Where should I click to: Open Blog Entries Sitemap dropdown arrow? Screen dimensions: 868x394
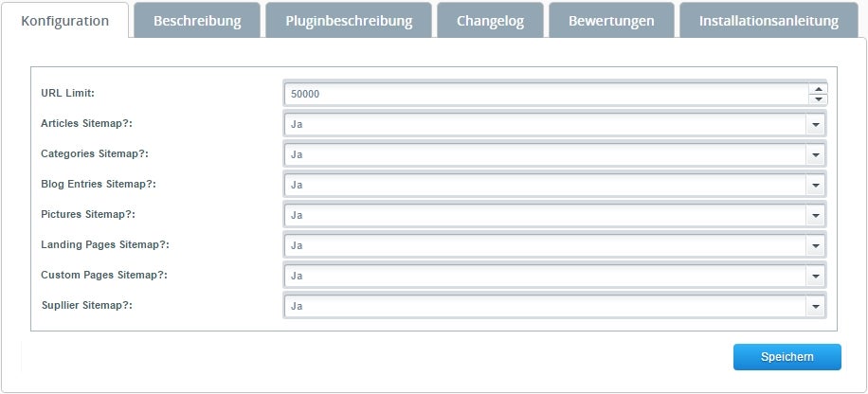(x=815, y=185)
